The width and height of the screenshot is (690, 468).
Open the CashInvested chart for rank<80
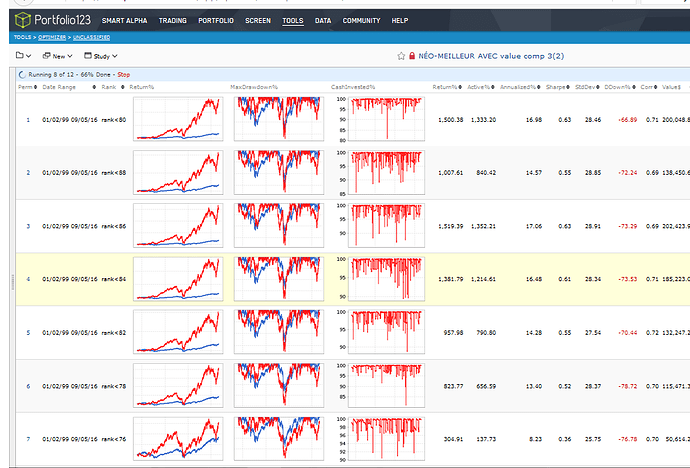pos(381,119)
